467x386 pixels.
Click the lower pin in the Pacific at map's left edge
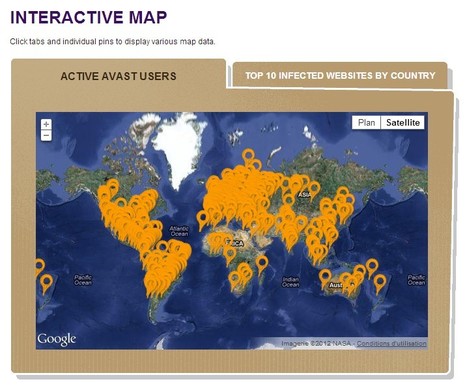46,282
